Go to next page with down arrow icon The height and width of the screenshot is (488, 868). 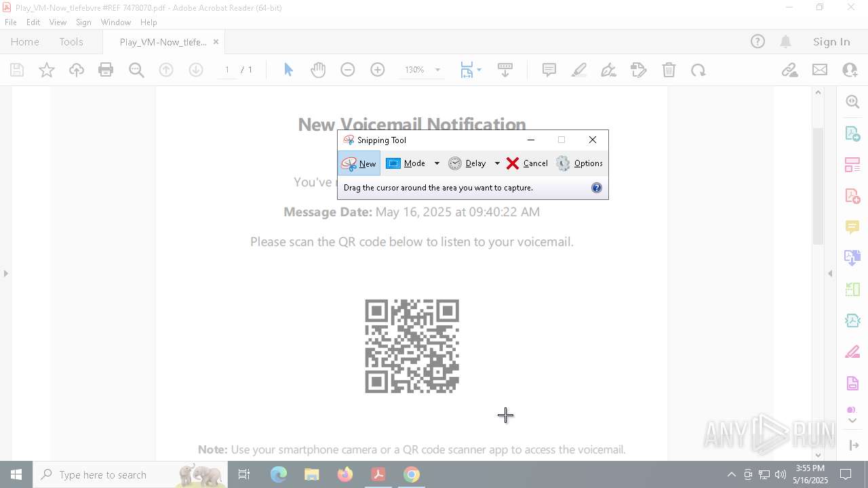tap(196, 70)
